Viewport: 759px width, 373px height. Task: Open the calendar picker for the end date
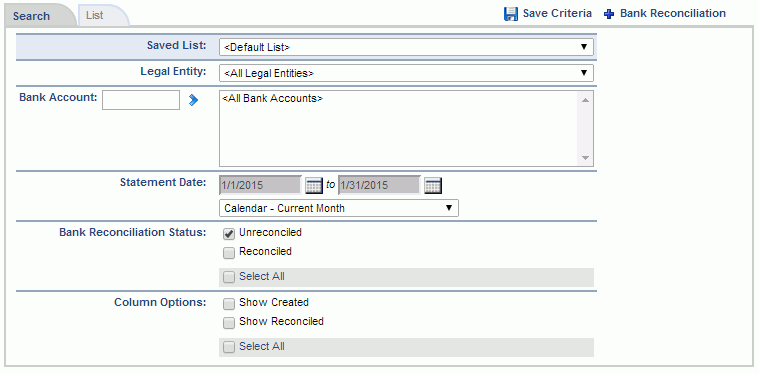pyautogui.click(x=433, y=185)
